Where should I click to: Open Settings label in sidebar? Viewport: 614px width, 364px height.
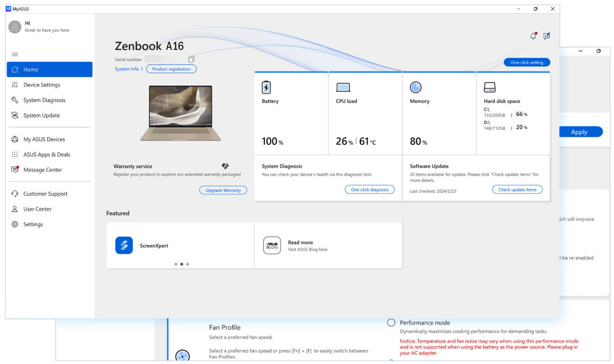pos(33,224)
